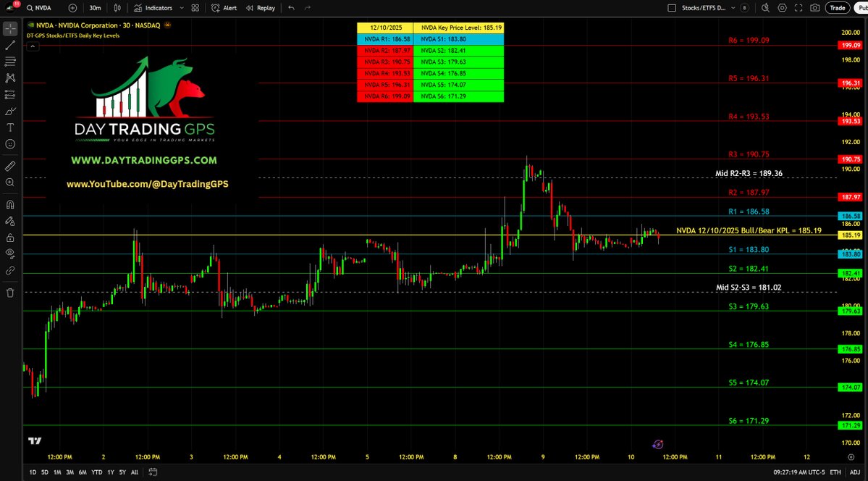Click the purple lightning event marker
Image resolution: width=868 pixels, height=481 pixels.
pos(657,444)
